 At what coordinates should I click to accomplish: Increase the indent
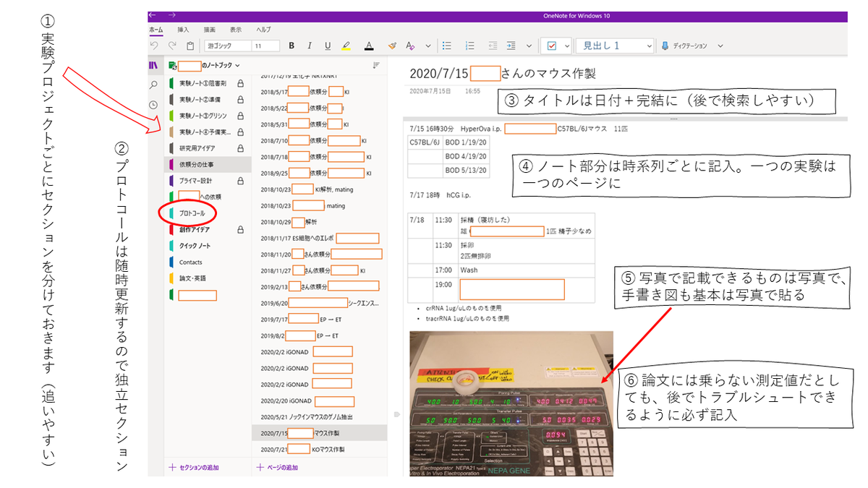coord(511,46)
